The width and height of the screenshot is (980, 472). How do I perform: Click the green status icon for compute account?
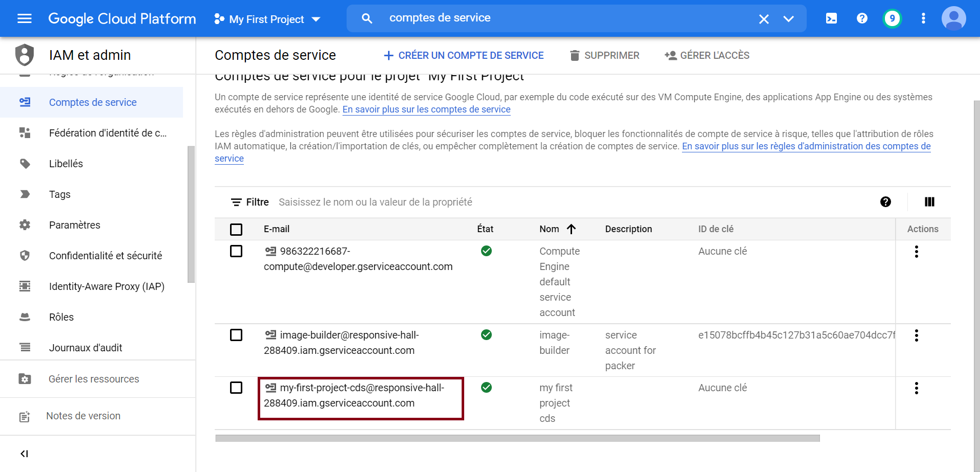point(486,251)
